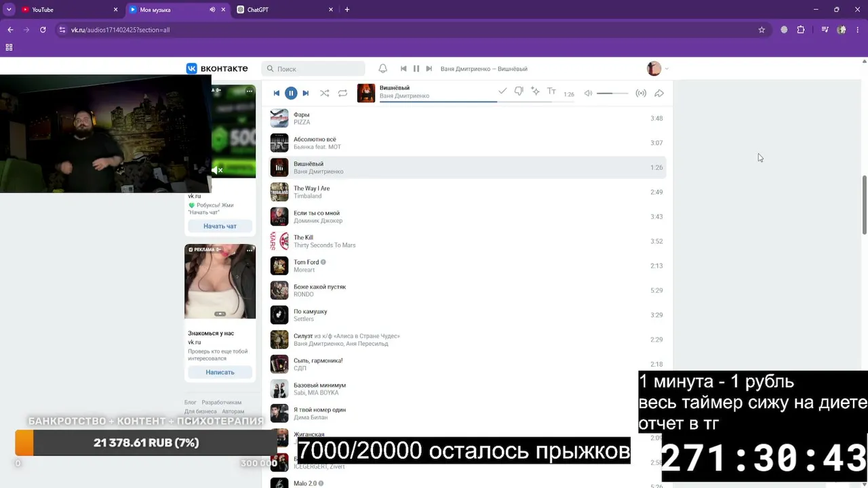
Task: Adjust the player volume slider
Action: 612,93
